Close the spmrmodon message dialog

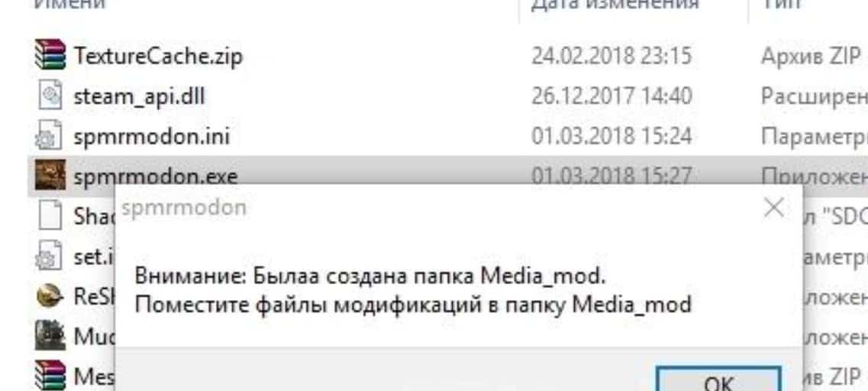773,208
